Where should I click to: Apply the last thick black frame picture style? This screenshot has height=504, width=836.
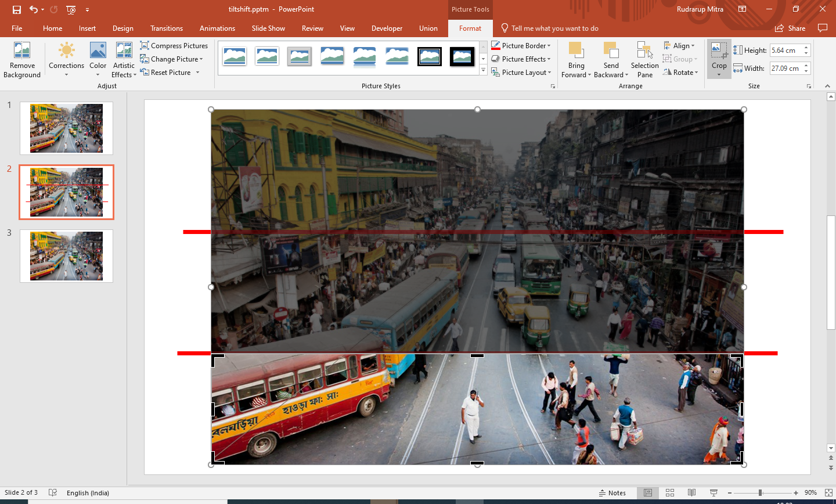[x=462, y=56]
